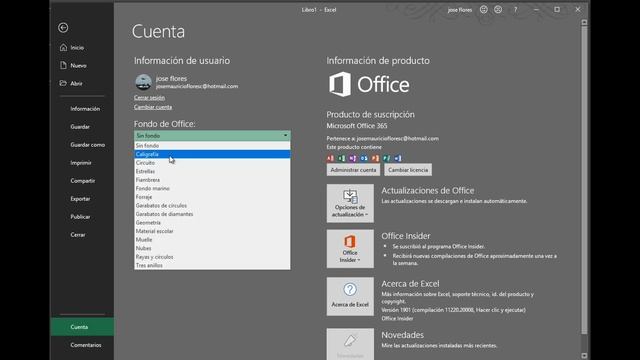Click the Novedades button
Image resolution: width=640 pixels, height=360 pixels.
point(350,344)
